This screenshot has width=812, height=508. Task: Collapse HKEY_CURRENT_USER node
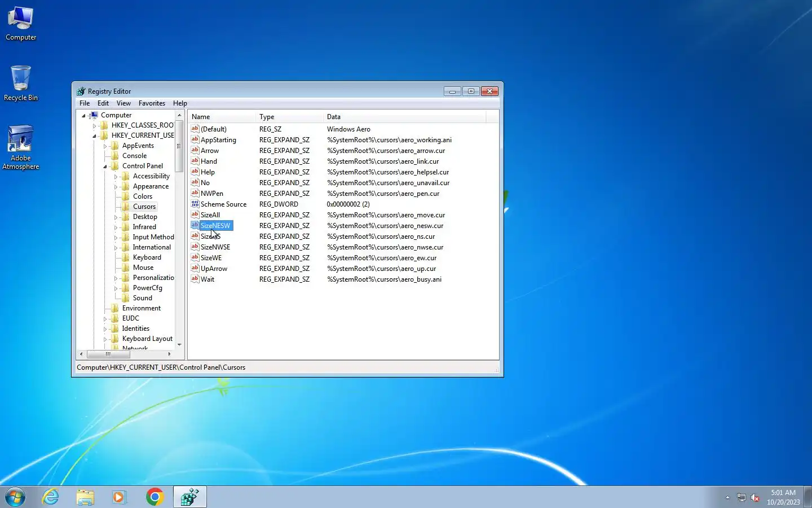click(x=94, y=136)
